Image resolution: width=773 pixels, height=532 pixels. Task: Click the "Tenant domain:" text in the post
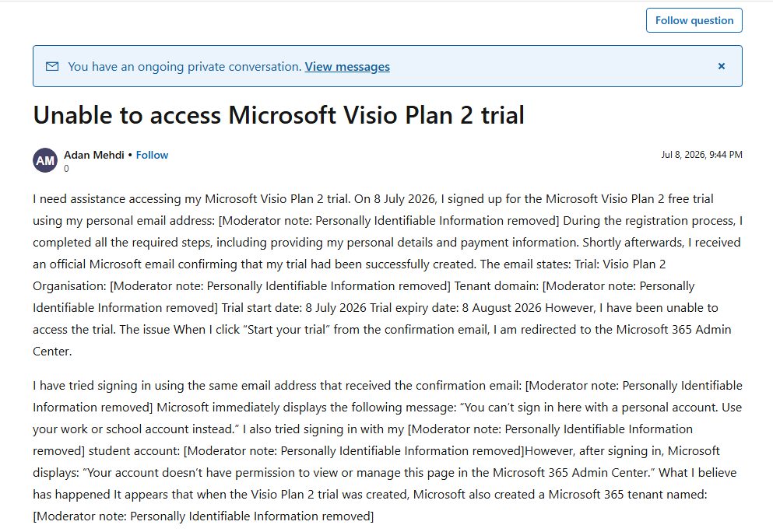point(497,286)
